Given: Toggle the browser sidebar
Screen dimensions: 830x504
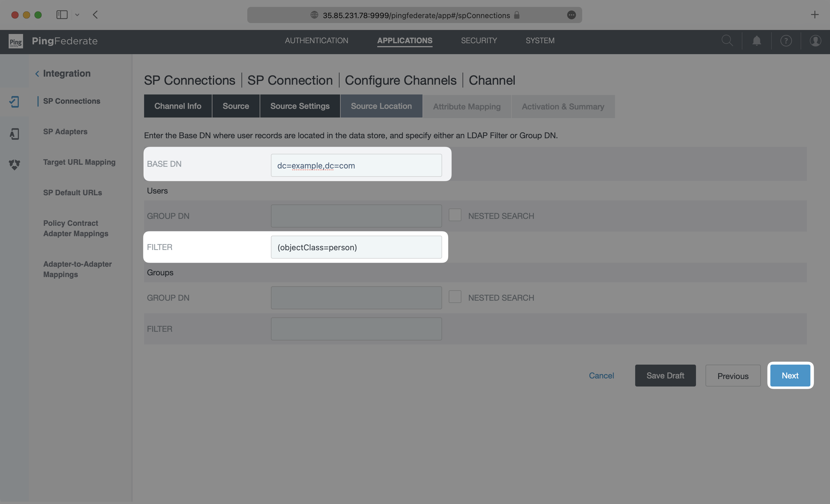Looking at the screenshot, I should 62,14.
